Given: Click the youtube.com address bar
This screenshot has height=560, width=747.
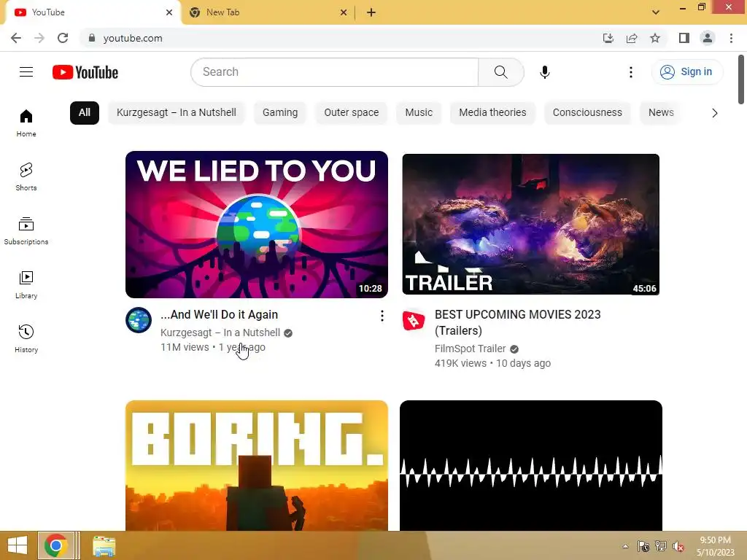Looking at the screenshot, I should click(x=338, y=38).
